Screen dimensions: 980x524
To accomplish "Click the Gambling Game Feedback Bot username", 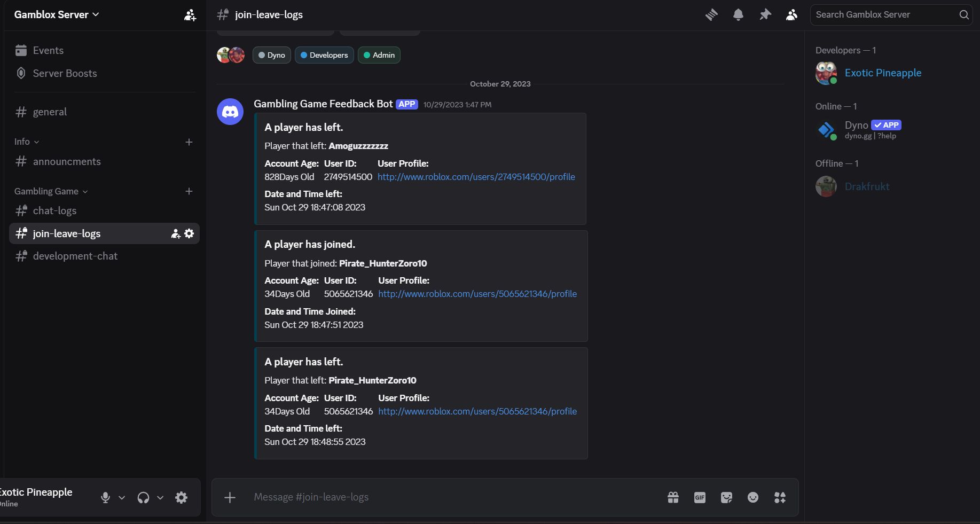I will [x=323, y=104].
